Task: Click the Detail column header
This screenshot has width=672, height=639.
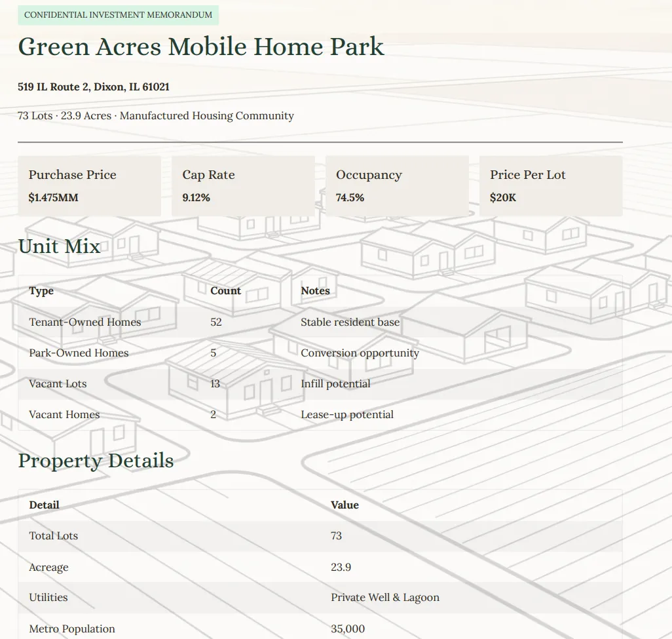Action: [44, 505]
